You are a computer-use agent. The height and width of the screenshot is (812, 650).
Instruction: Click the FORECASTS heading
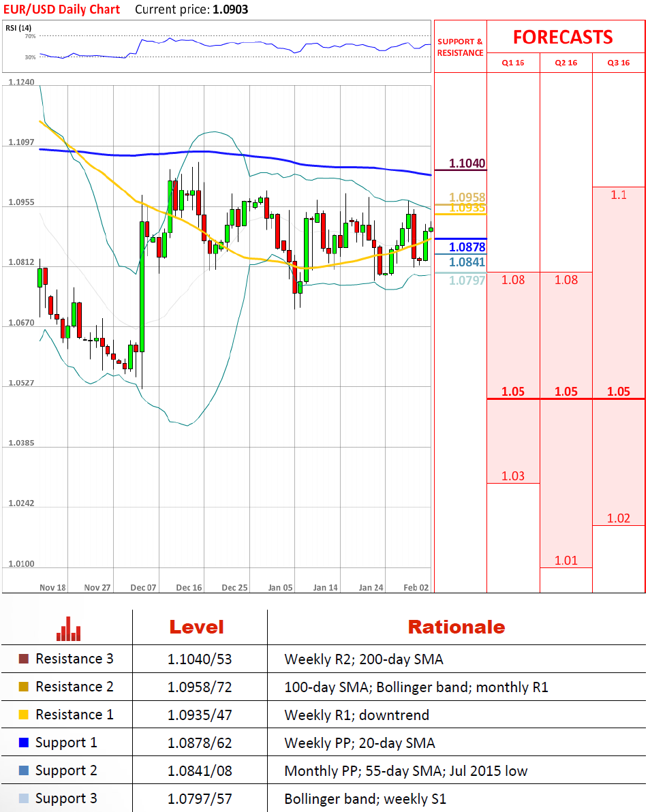coord(563,37)
